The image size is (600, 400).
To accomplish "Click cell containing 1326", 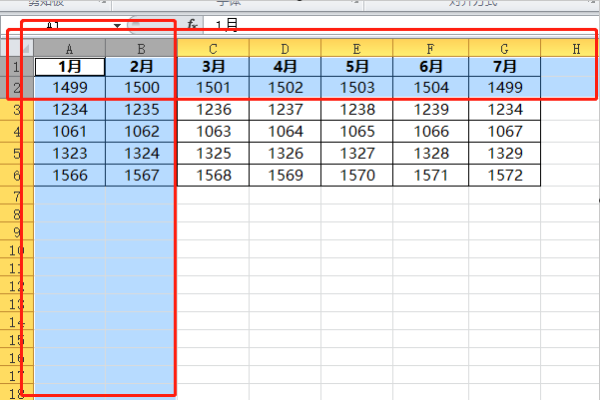I will [285, 153].
